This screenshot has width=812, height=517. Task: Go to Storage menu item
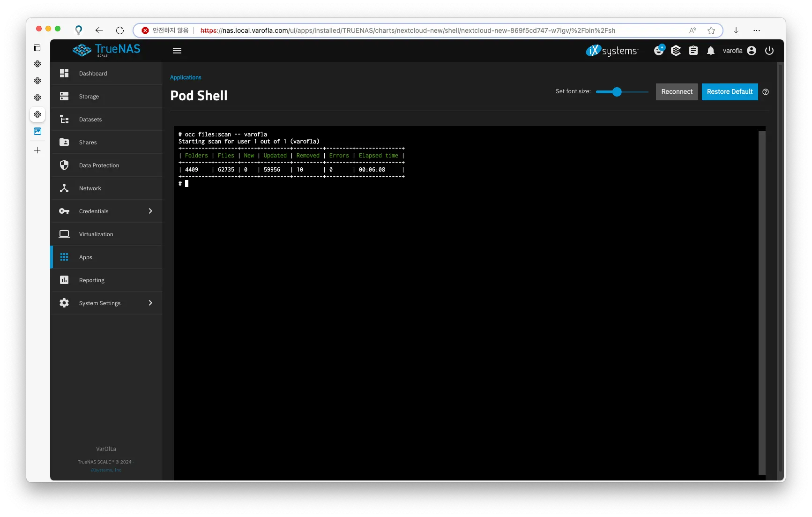(x=107, y=97)
